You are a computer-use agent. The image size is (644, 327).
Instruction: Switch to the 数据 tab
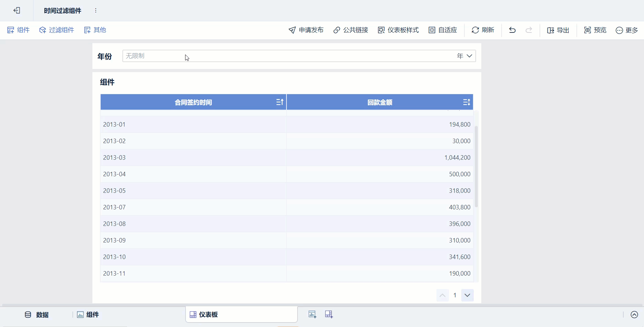pos(37,315)
